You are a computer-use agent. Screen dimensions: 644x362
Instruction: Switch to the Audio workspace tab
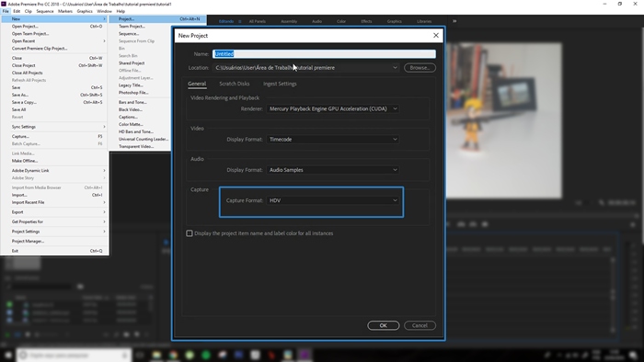tap(316, 21)
